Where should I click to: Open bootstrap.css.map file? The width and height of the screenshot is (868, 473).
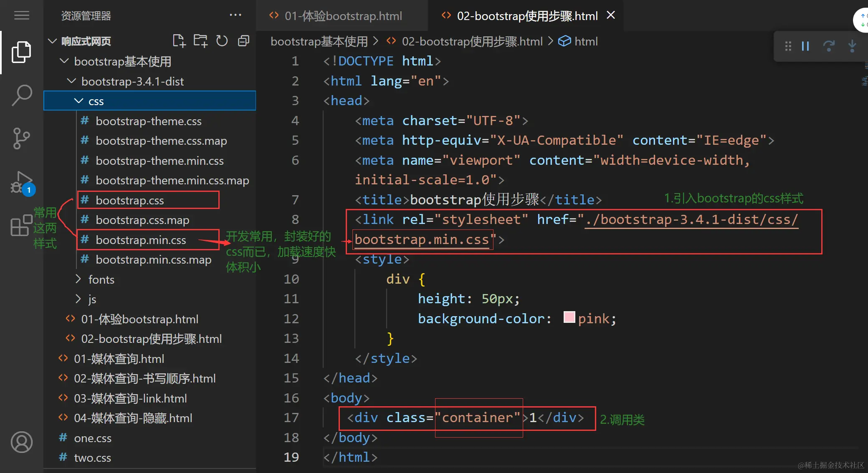pos(149,220)
